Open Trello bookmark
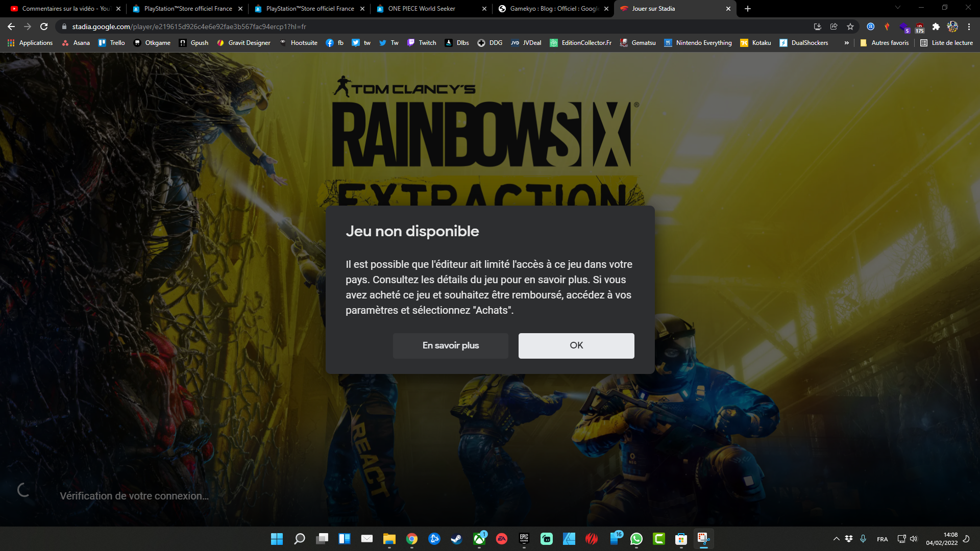Image resolution: width=980 pixels, height=551 pixels. coord(112,43)
